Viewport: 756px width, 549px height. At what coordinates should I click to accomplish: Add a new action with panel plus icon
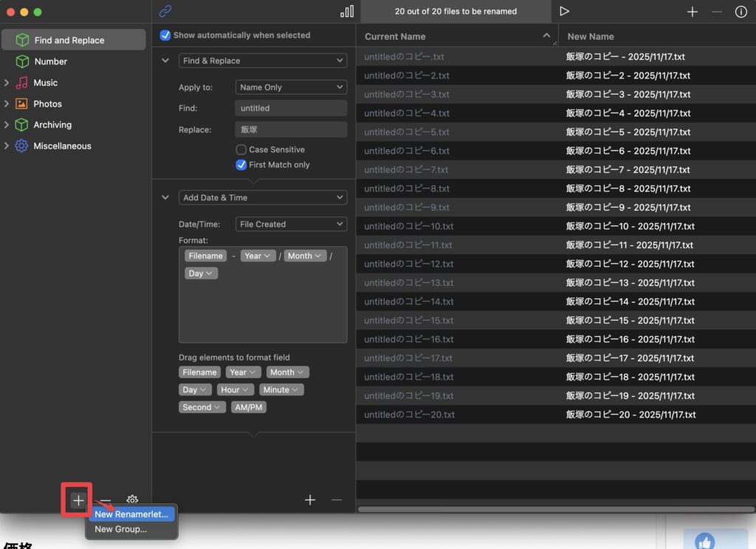click(x=310, y=500)
